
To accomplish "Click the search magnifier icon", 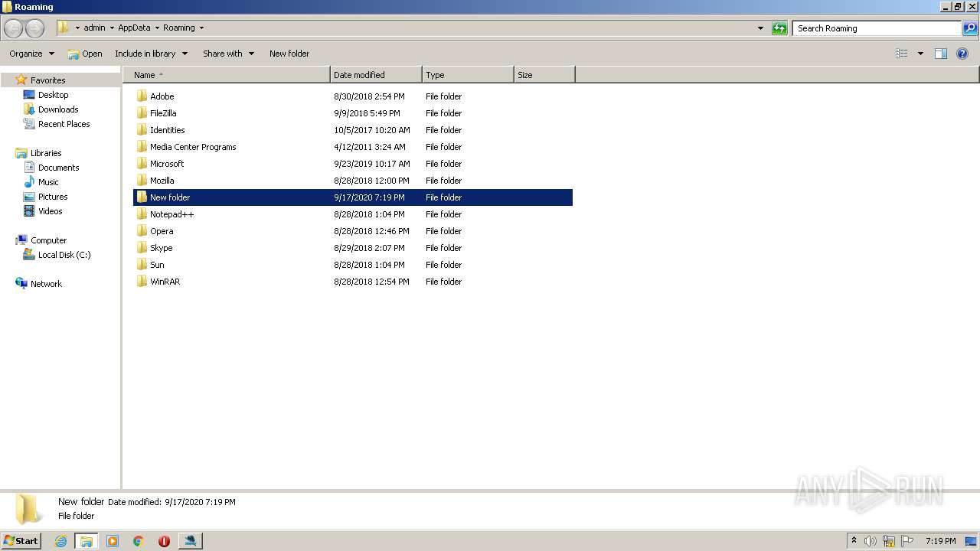I will (970, 28).
